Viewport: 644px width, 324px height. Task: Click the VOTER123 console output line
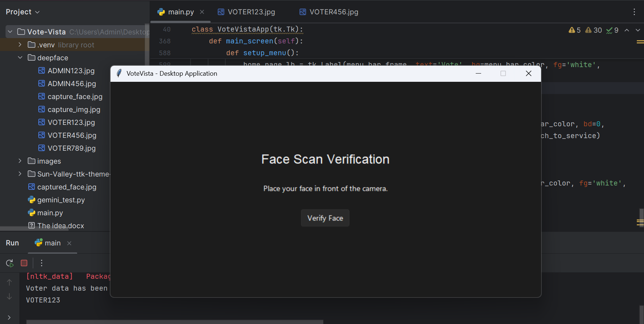pyautogui.click(x=43, y=300)
